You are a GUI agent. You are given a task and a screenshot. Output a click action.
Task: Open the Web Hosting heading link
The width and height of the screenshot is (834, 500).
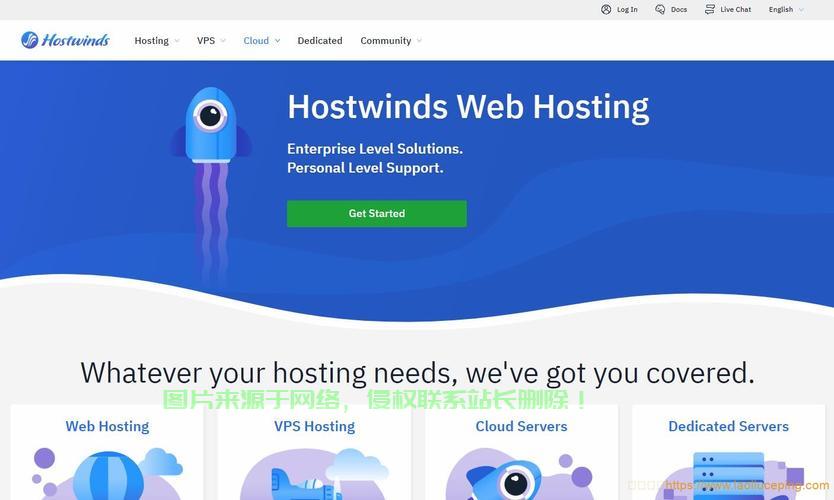(107, 426)
